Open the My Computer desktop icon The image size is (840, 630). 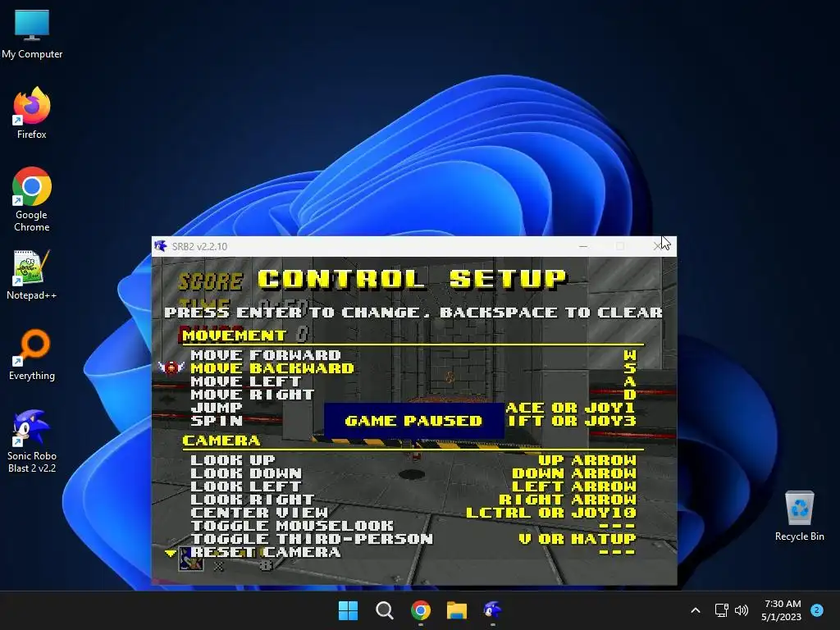(32, 34)
